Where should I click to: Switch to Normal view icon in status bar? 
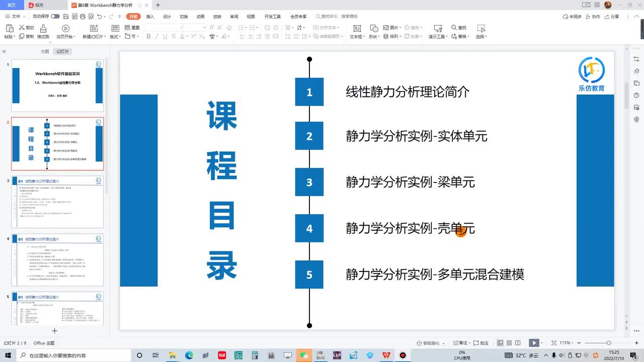[x=500, y=343]
